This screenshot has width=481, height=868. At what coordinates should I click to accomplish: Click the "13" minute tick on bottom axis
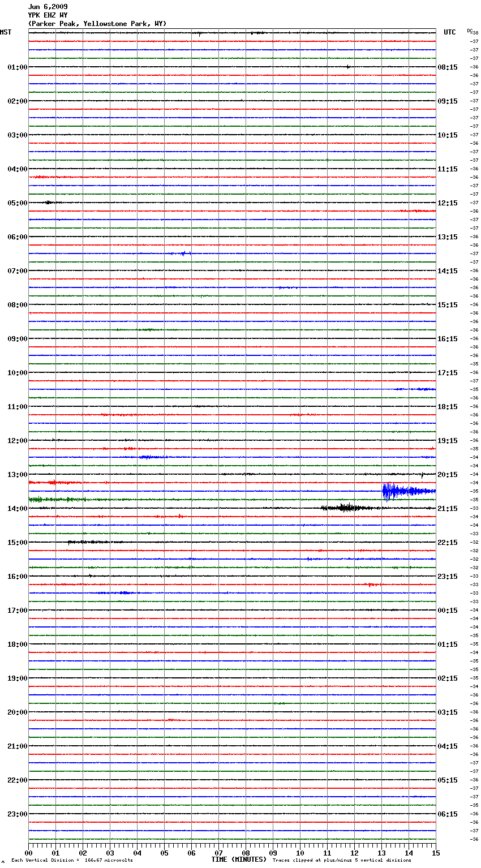(381, 853)
